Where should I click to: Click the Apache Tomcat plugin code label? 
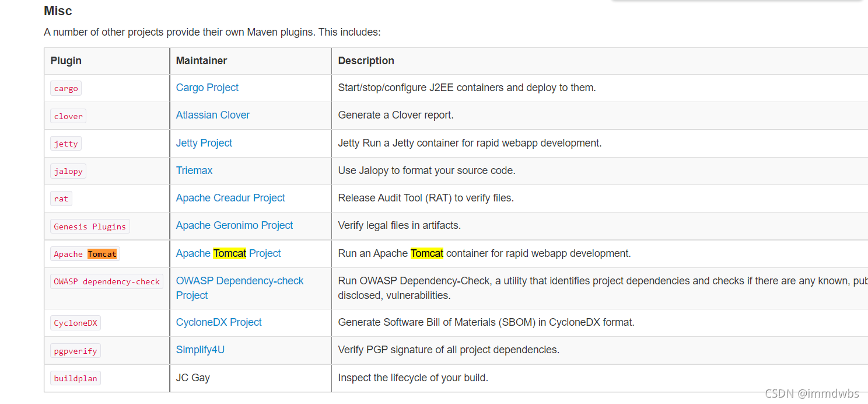coord(85,254)
